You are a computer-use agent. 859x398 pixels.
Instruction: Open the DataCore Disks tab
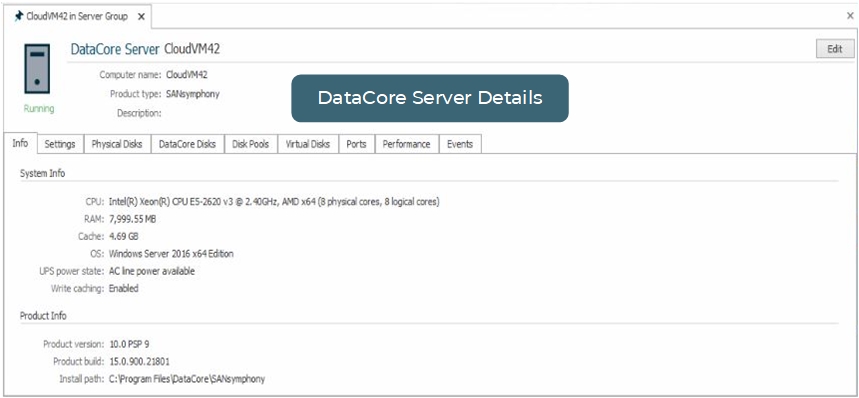[187, 144]
